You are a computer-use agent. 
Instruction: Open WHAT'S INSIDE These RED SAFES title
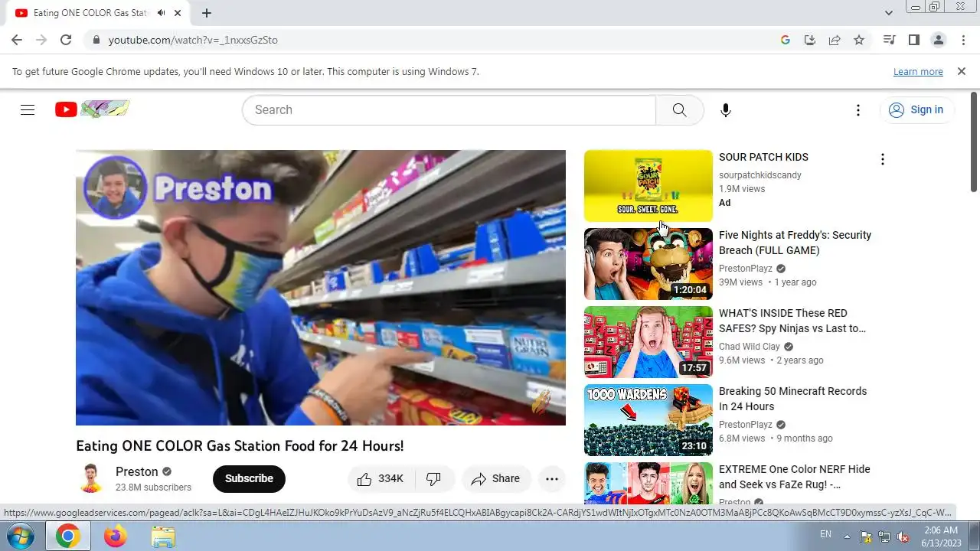pyautogui.click(x=792, y=321)
